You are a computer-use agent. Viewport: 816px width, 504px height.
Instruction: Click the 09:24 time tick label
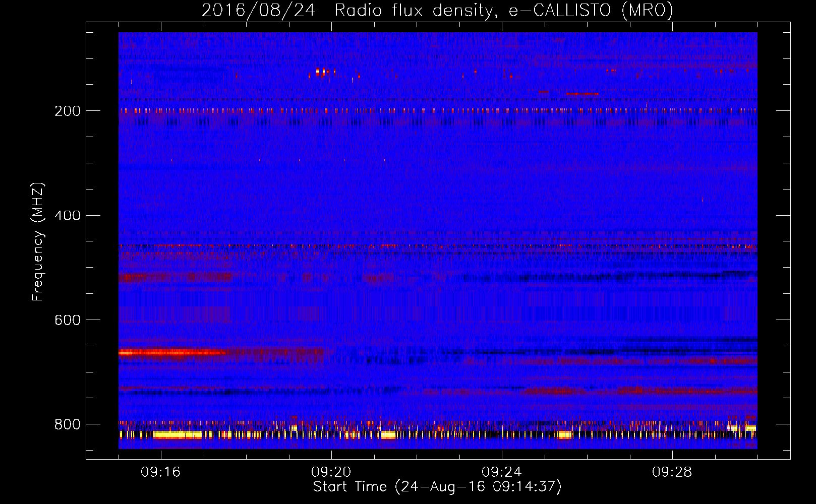pos(502,472)
